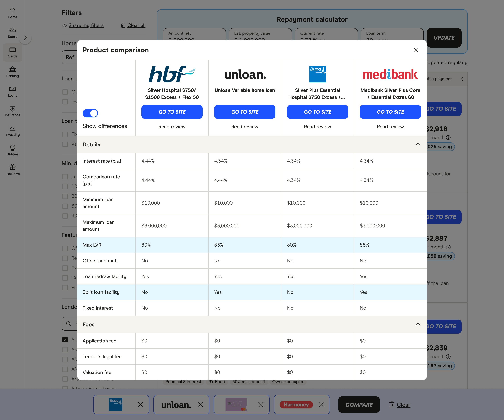Go to site for Medibank Silver Plus Core

pos(390,112)
